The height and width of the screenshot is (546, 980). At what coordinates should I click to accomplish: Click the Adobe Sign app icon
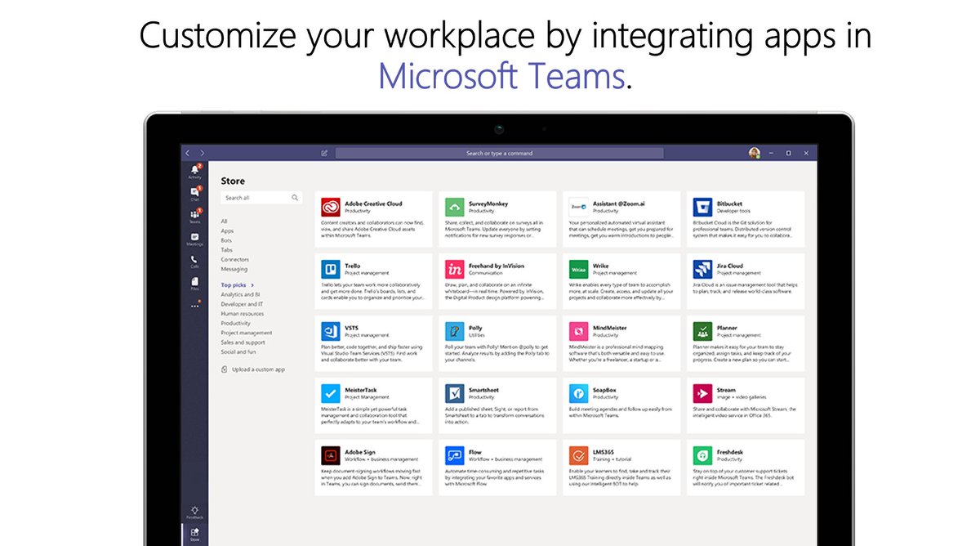[x=330, y=455]
